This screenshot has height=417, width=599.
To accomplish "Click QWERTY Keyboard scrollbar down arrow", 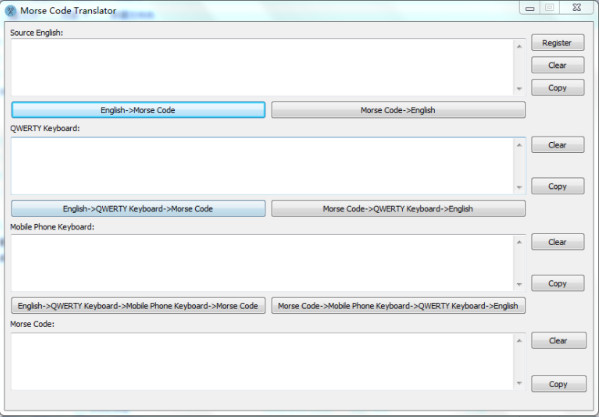I will [x=519, y=187].
